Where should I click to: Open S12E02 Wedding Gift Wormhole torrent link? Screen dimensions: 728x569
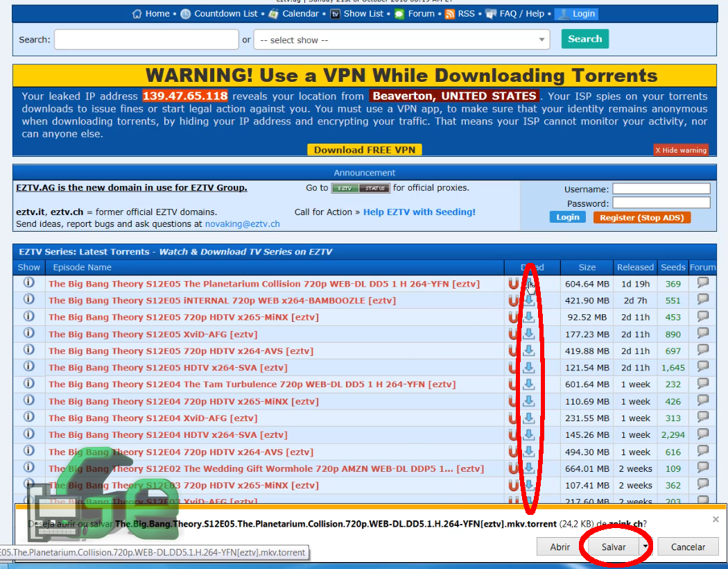pos(266,468)
